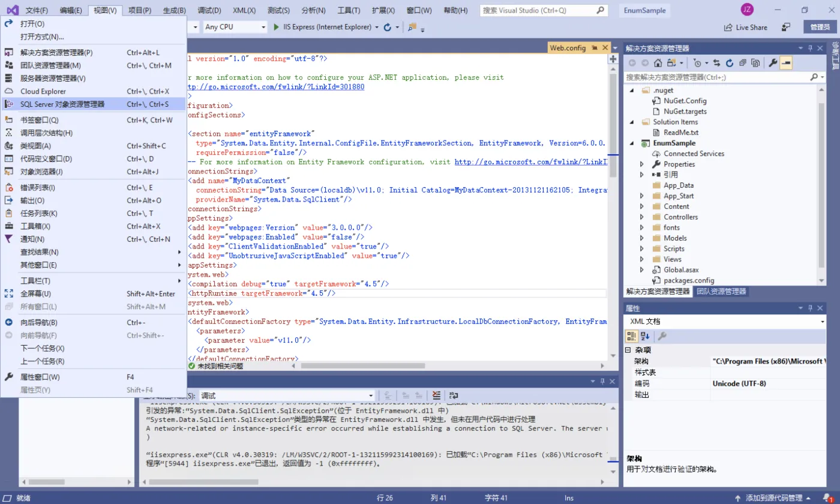
Task: Click the Sync with Active Document arrows icon
Action: point(716,63)
